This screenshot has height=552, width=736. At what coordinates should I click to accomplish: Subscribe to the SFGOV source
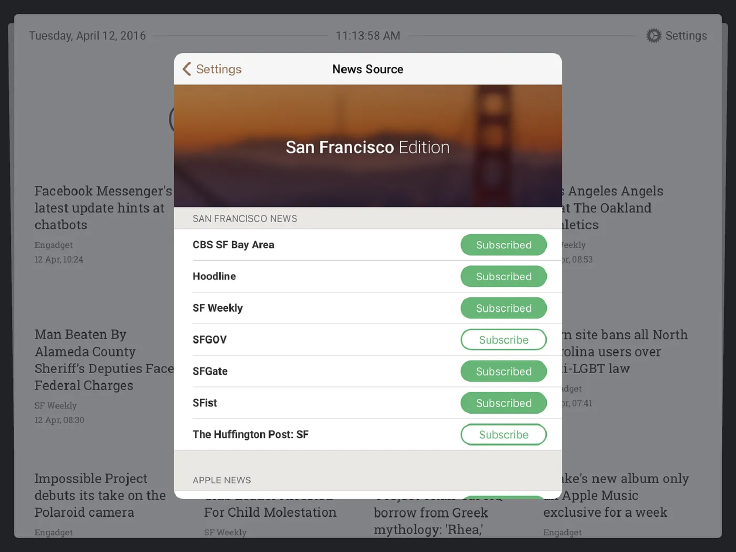pyautogui.click(x=504, y=340)
